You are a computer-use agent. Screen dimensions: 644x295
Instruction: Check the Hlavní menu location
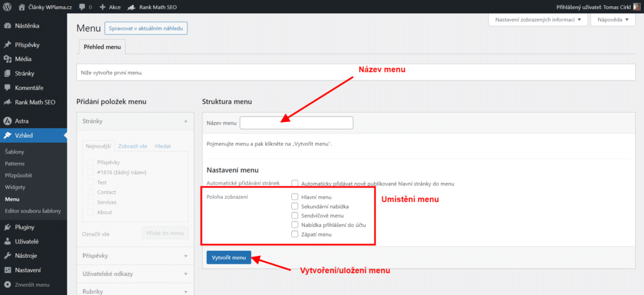tap(294, 197)
